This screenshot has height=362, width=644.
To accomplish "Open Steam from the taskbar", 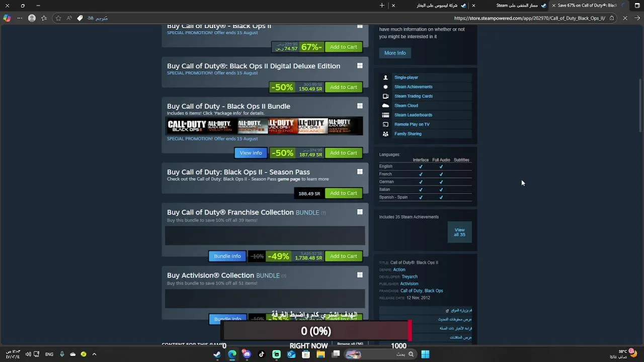I will 217,354.
